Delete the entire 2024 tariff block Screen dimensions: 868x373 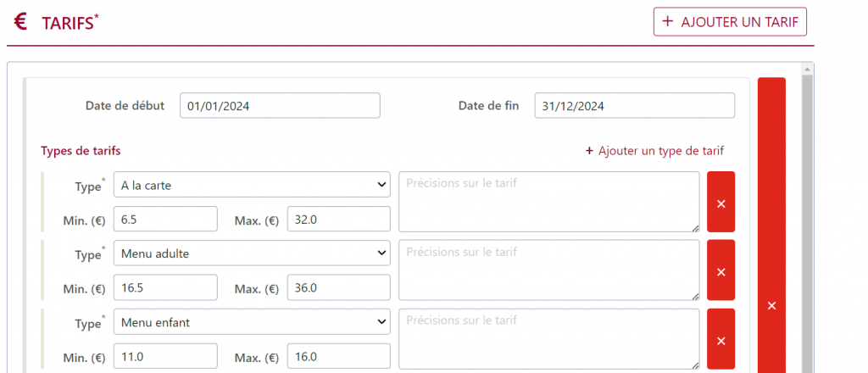[771, 225]
